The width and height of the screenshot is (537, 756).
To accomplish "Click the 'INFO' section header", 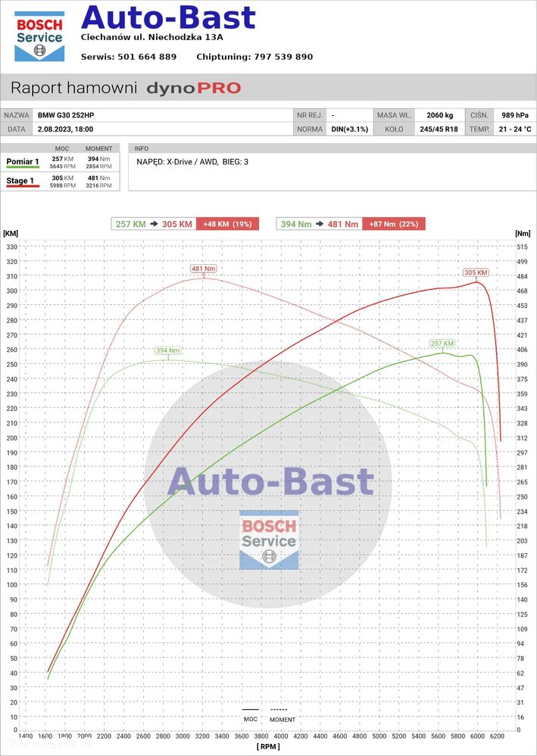I will pyautogui.click(x=141, y=148).
